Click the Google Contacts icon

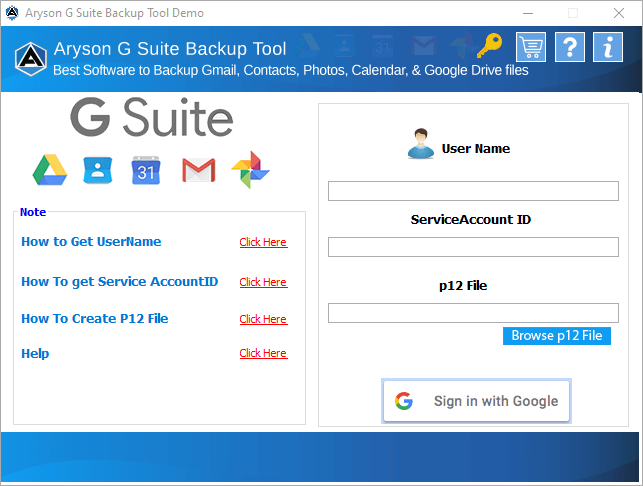pyautogui.click(x=98, y=170)
